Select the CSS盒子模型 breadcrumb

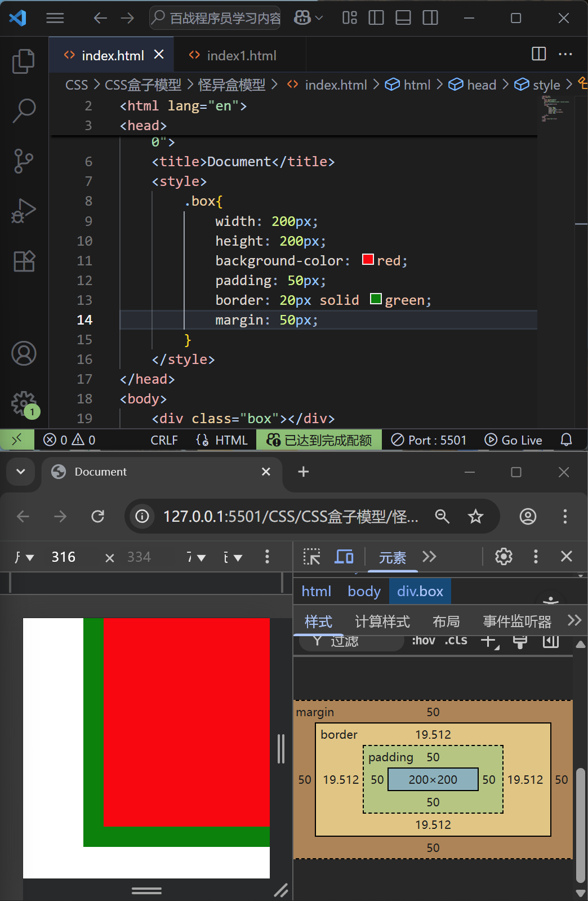[143, 85]
